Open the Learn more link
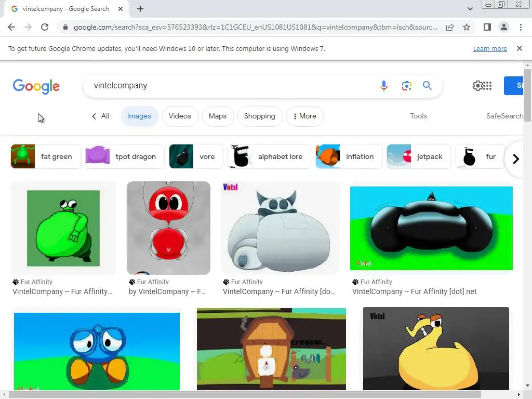Image resolution: width=532 pixels, height=399 pixels. [x=490, y=48]
